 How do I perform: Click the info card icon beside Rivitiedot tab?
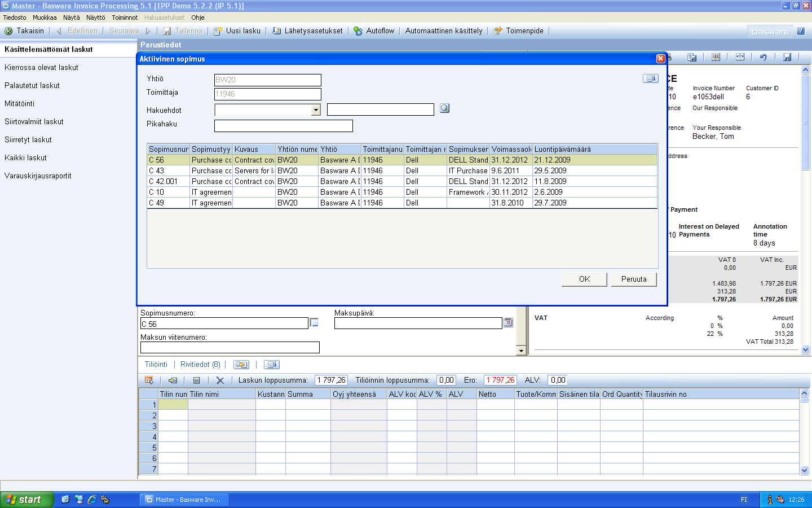(272, 365)
